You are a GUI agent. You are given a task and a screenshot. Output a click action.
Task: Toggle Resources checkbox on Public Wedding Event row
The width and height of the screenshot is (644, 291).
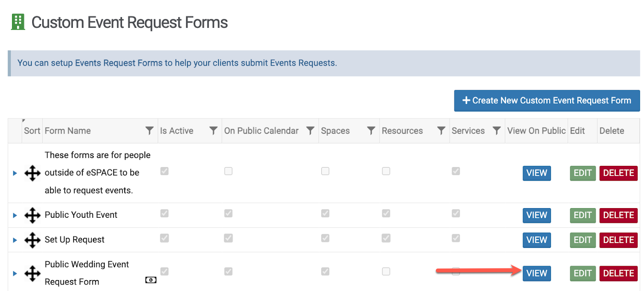click(x=386, y=272)
